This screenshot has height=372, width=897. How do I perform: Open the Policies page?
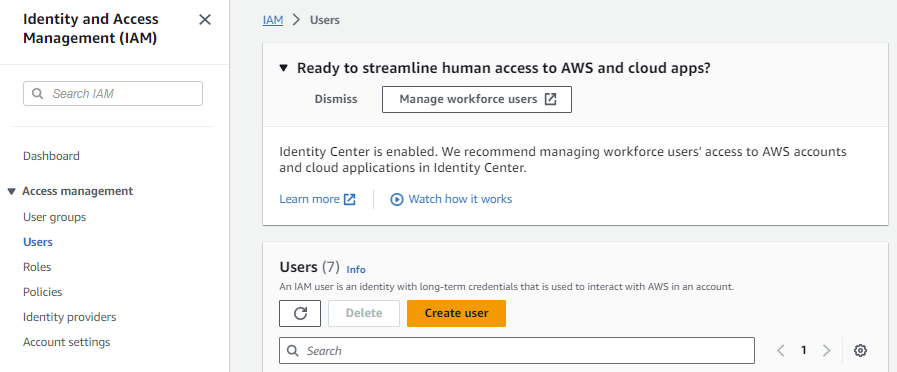pos(43,292)
